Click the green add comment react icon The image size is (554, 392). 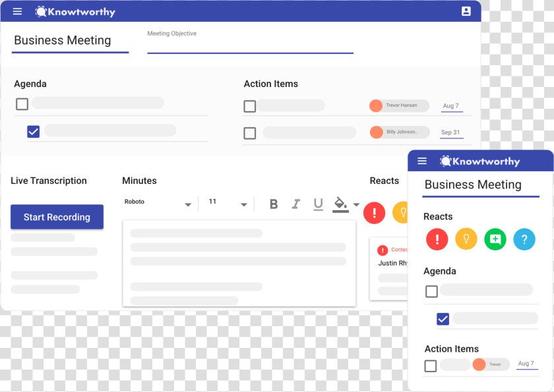495,239
